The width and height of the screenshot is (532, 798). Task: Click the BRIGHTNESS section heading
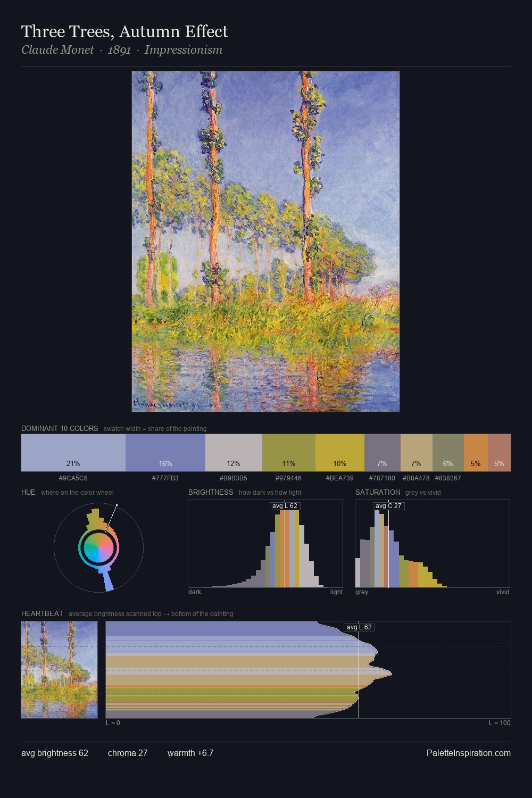point(211,492)
